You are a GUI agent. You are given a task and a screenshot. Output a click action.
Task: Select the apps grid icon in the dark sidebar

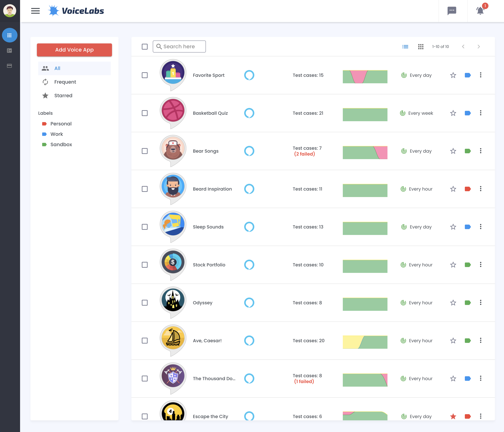click(10, 35)
